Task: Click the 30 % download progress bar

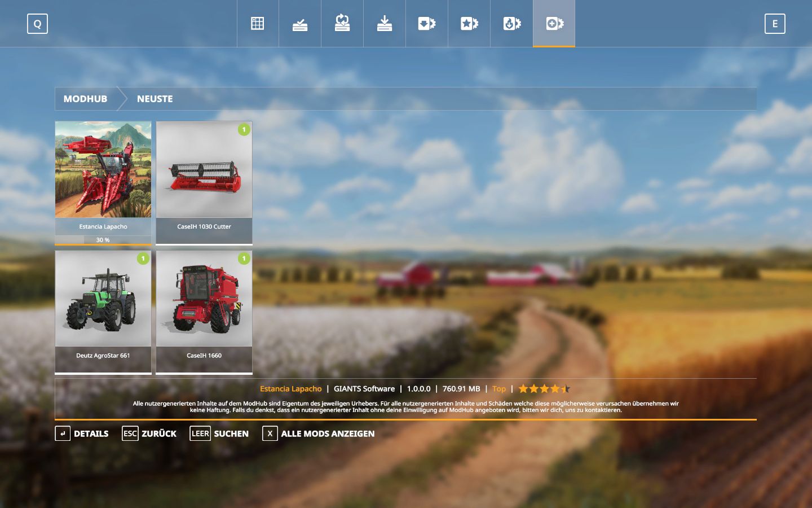Action: (x=103, y=240)
